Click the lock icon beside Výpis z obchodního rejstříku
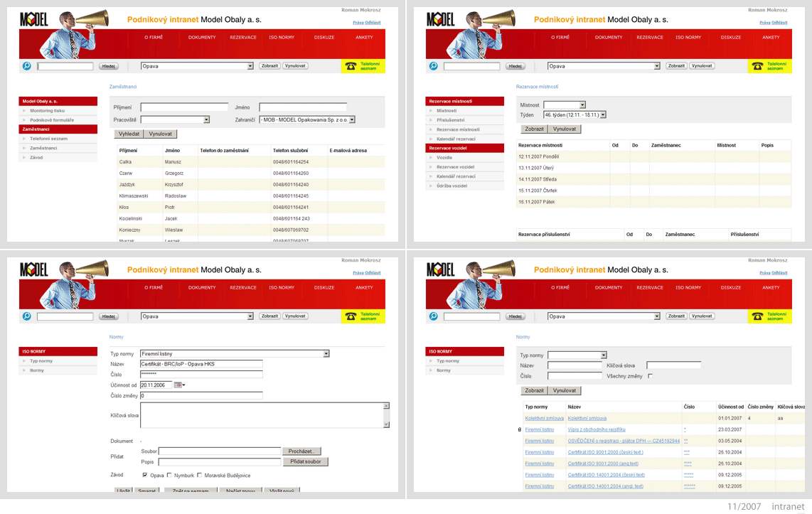Screen dimensions: 812x514 point(520,429)
